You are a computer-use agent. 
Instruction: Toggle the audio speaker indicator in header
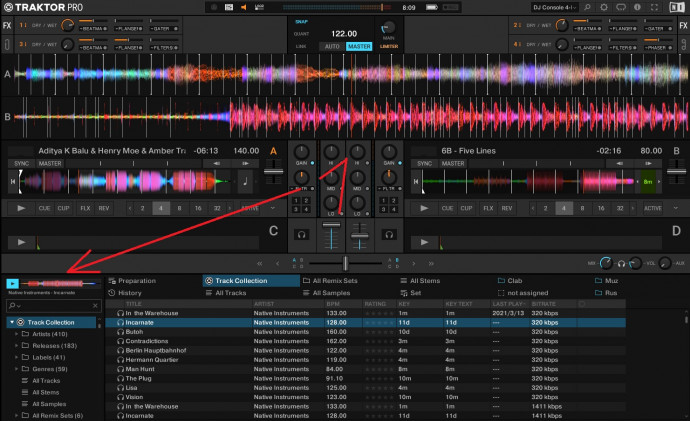click(x=243, y=7)
